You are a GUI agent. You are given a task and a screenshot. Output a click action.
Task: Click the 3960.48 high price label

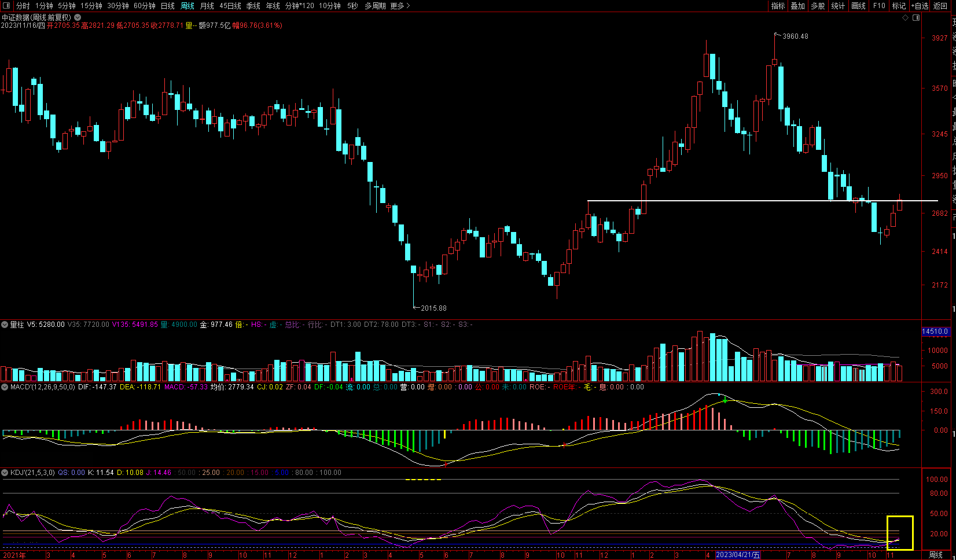(795, 36)
